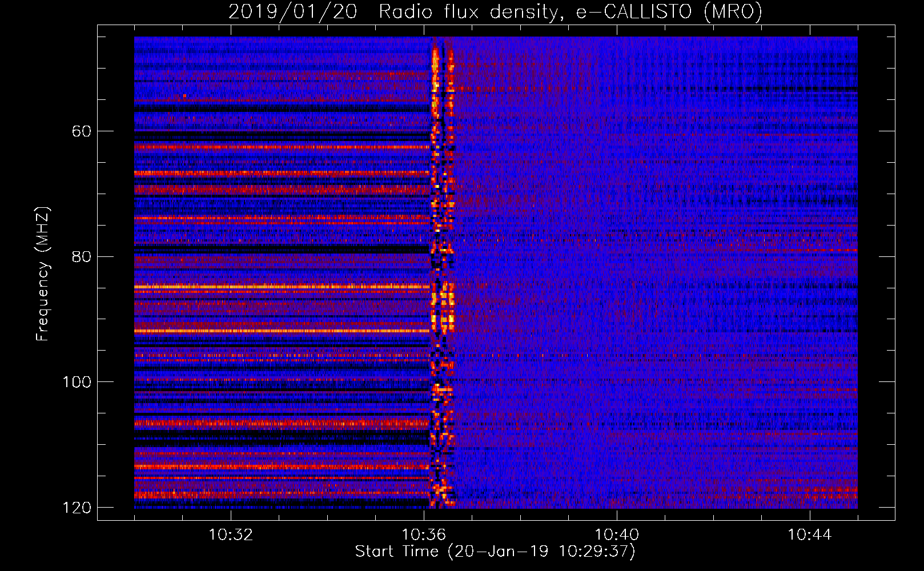Click the 10:40 time tick label
924x571 pixels.
[x=617, y=535]
